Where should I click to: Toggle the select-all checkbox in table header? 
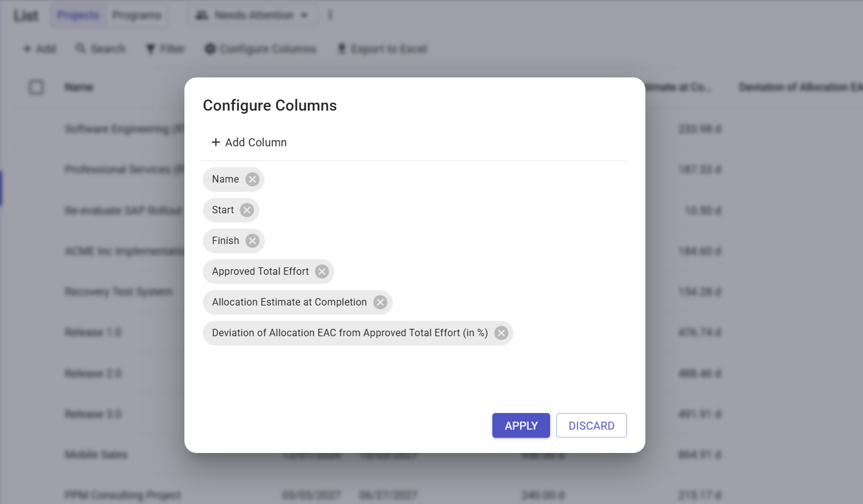point(36,87)
